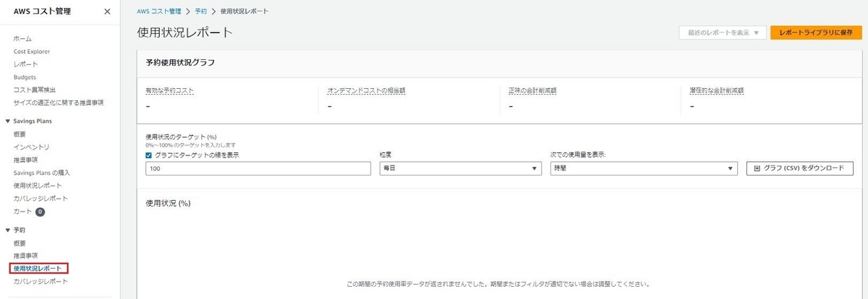Open 粒度 dropdown showing 毎日
This screenshot has width=868, height=299.
coord(460,168)
